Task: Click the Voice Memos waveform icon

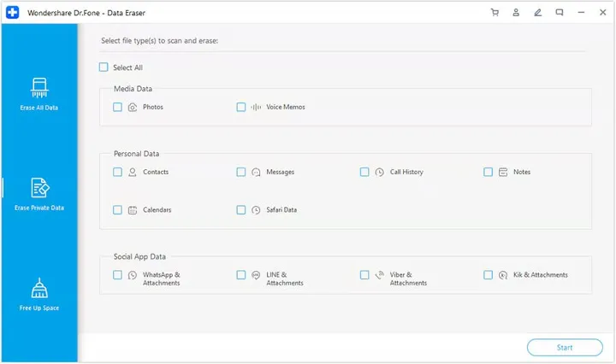Action: pos(256,107)
